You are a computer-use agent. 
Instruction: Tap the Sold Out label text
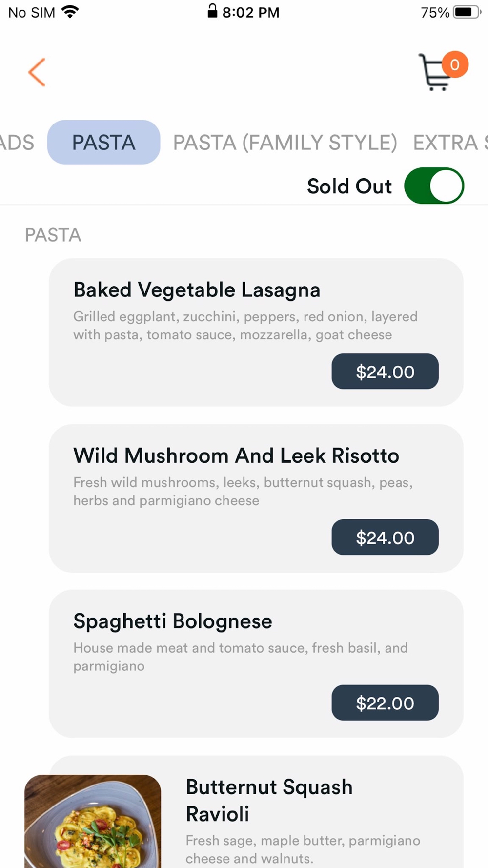point(349,186)
